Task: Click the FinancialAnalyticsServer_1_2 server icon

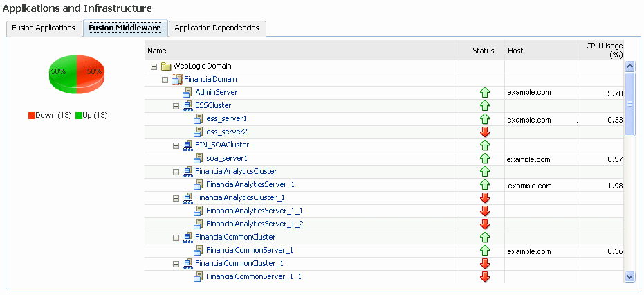Action: click(x=199, y=224)
